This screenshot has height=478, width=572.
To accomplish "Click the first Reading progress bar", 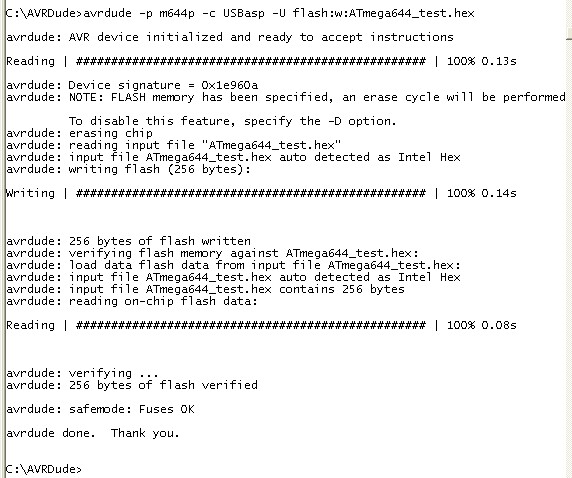I will click(x=261, y=61).
